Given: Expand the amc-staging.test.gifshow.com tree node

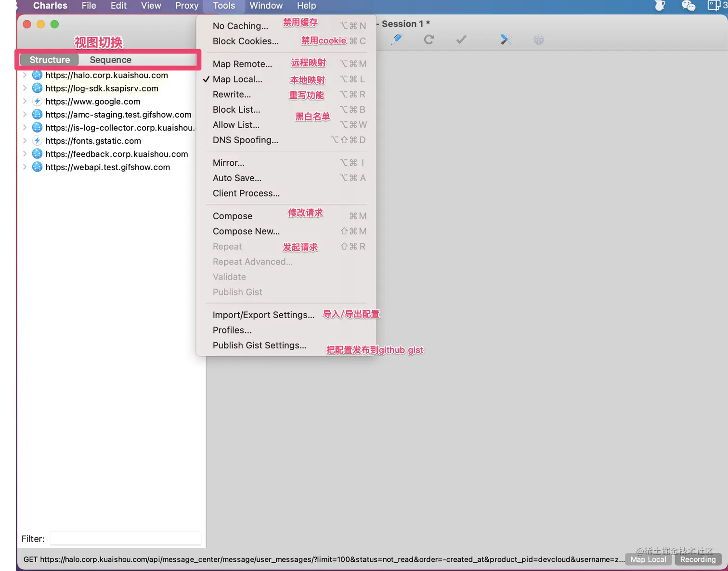Looking at the screenshot, I should point(25,114).
